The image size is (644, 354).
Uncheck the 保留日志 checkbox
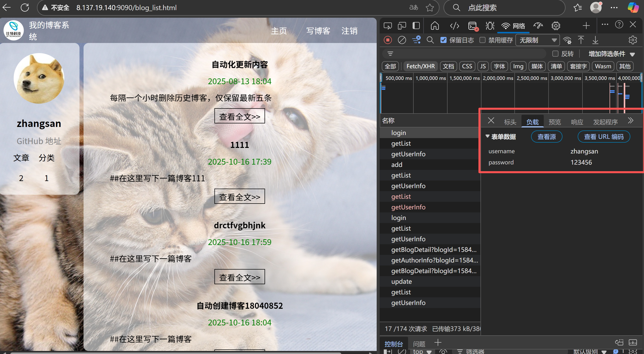coord(444,40)
